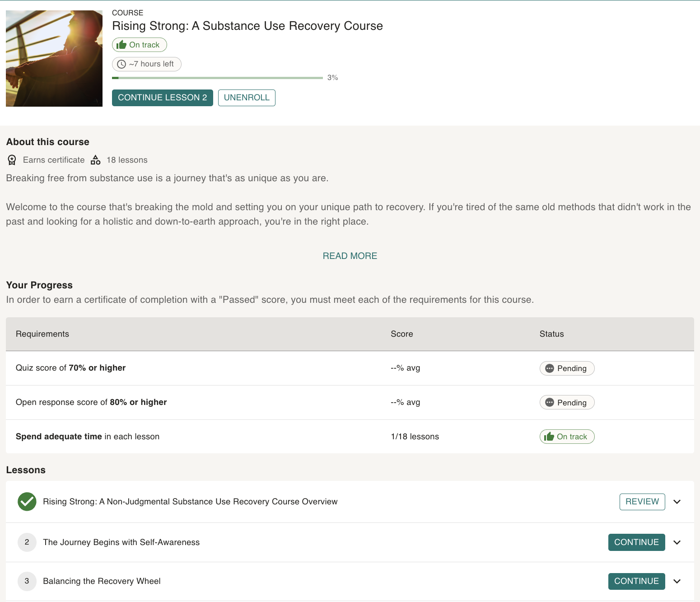Continue the Balancing the Recovery Wheel lesson
The height and width of the screenshot is (602, 700).
[x=636, y=581]
